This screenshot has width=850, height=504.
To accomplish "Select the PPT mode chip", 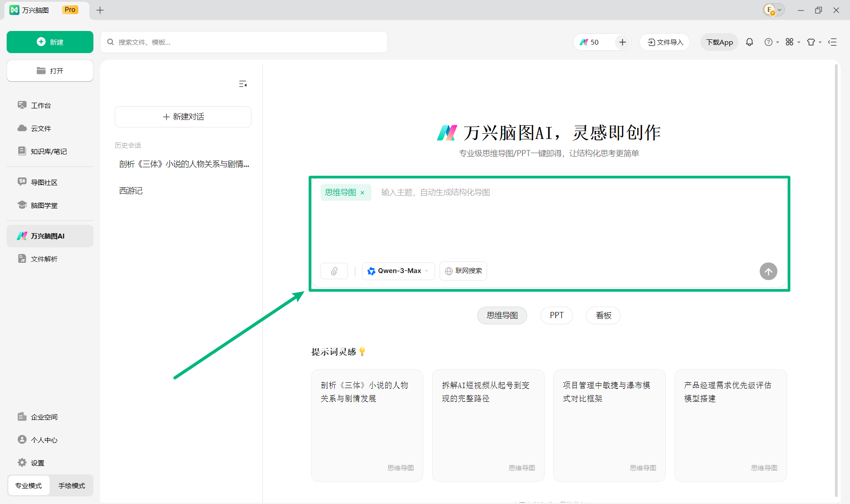I will point(556,315).
